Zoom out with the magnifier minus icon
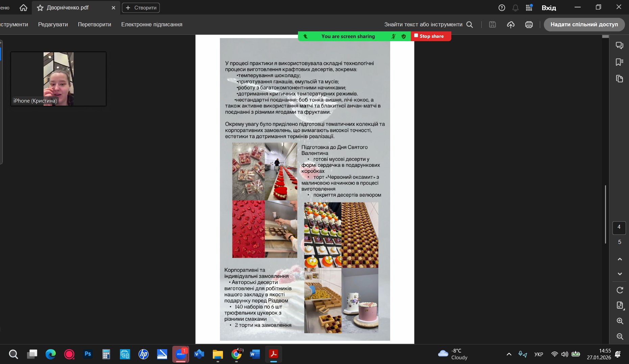Image resolution: width=629 pixels, height=364 pixels. pos(620,336)
